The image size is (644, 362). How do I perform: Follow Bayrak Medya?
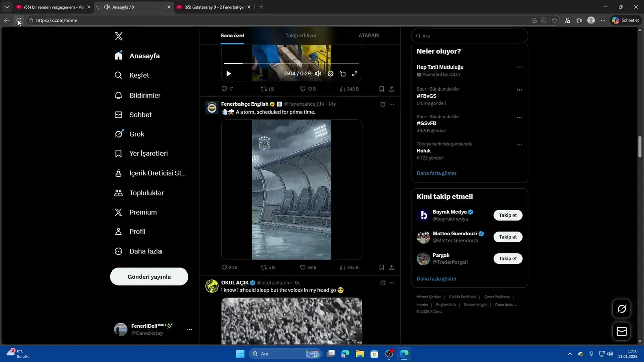508,215
